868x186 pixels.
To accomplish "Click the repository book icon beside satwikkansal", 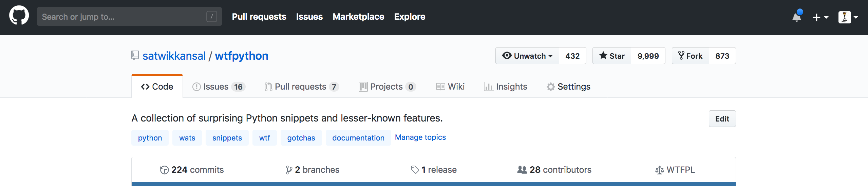I will pyautogui.click(x=135, y=55).
